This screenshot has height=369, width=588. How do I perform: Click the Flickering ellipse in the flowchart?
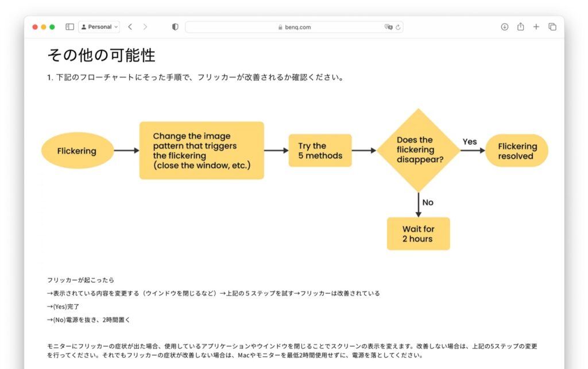coord(77,150)
